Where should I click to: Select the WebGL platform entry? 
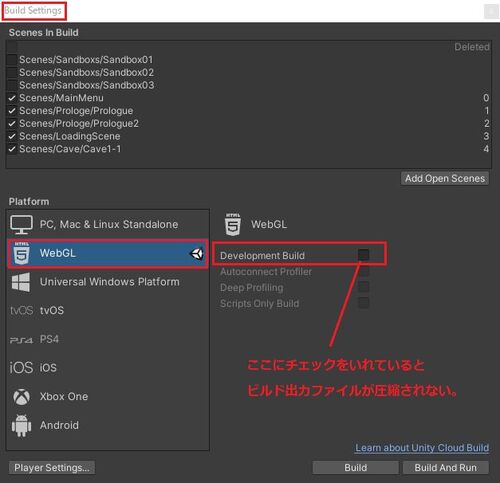point(108,253)
